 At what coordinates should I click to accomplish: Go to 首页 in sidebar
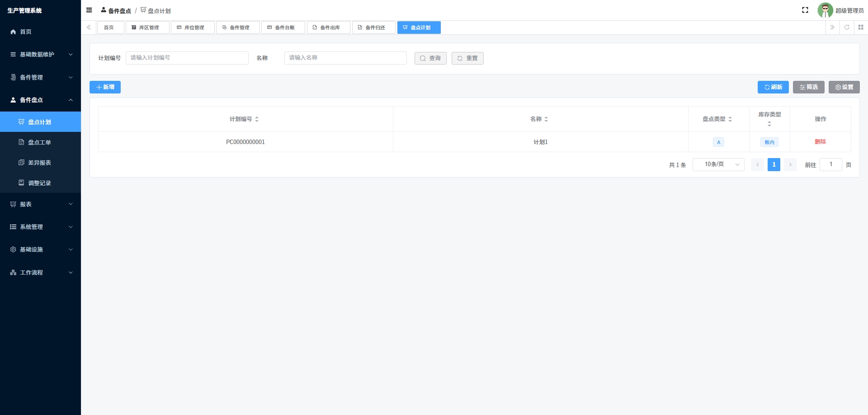coord(40,32)
